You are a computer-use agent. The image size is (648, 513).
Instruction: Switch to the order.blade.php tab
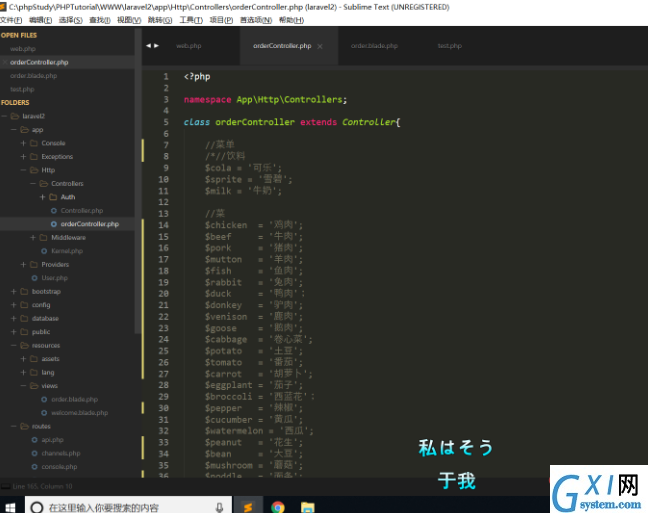[374, 46]
